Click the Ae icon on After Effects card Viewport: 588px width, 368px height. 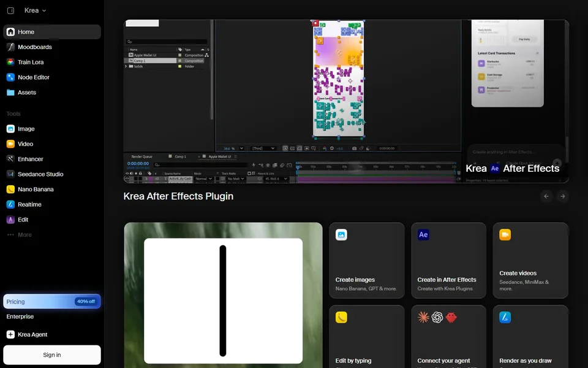coord(423,235)
